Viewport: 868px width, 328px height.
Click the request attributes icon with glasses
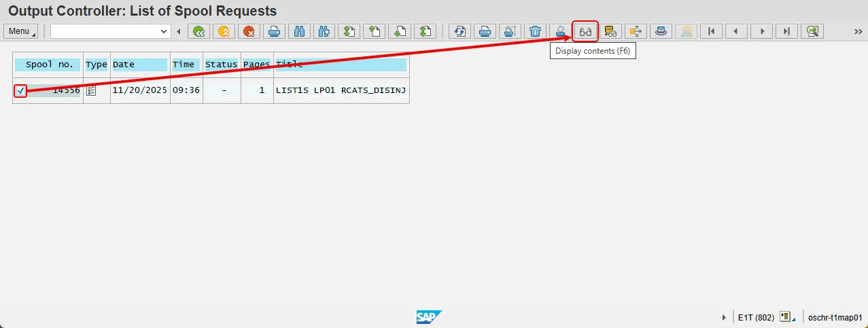point(610,31)
